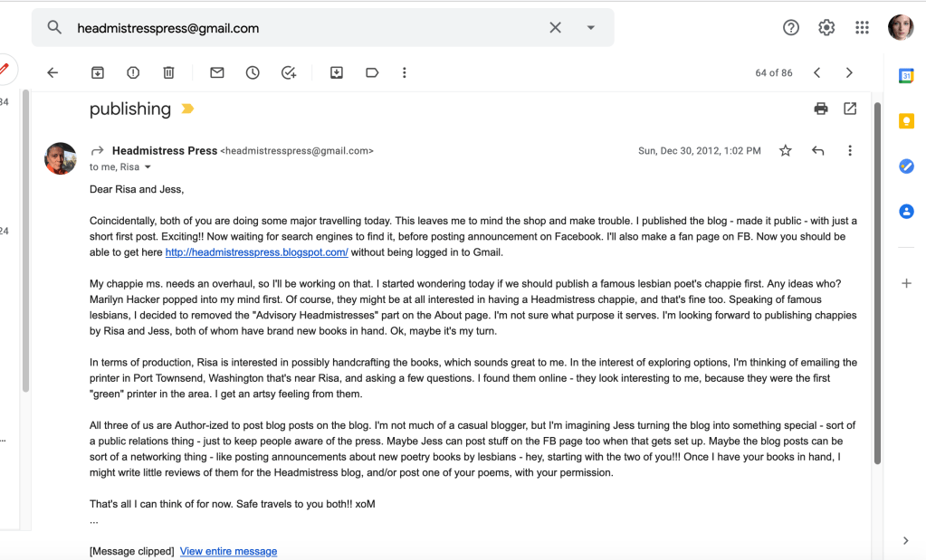This screenshot has height=560, width=926.
Task: Archive this email conversation
Action: tap(98, 73)
